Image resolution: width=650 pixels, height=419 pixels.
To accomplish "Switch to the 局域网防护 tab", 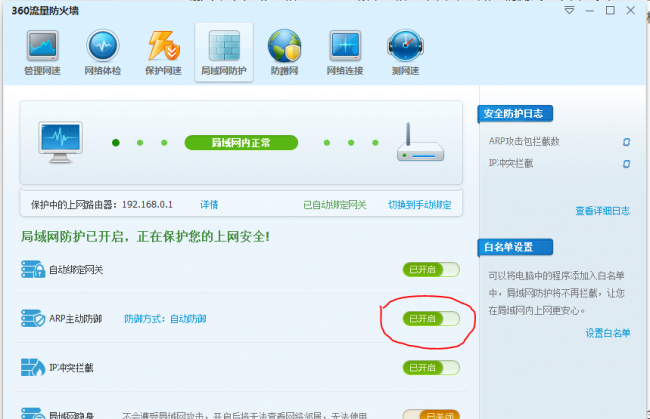I will [224, 53].
